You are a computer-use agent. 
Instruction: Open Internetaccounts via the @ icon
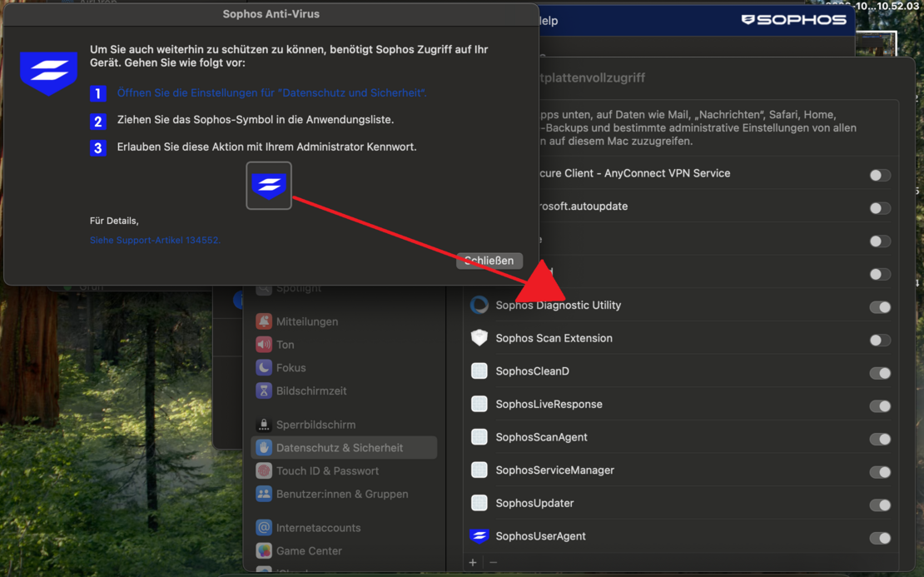(x=264, y=528)
